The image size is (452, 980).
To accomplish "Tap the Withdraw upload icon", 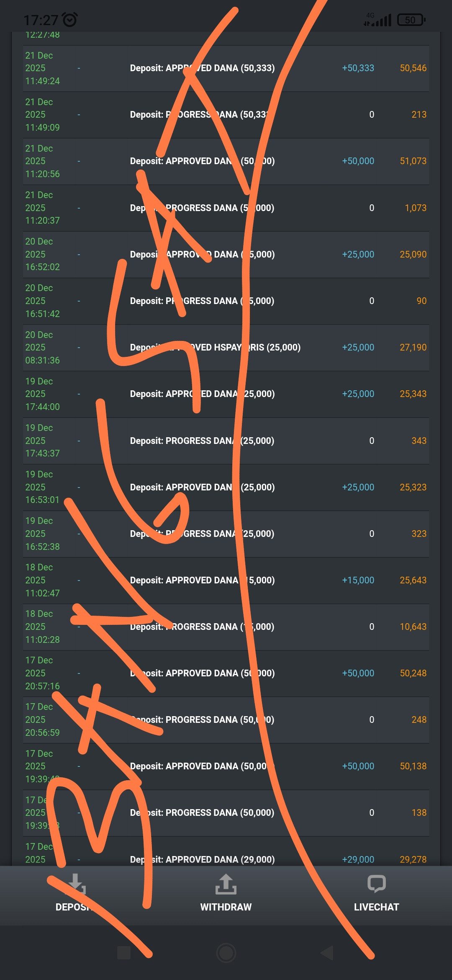I will 226,884.
